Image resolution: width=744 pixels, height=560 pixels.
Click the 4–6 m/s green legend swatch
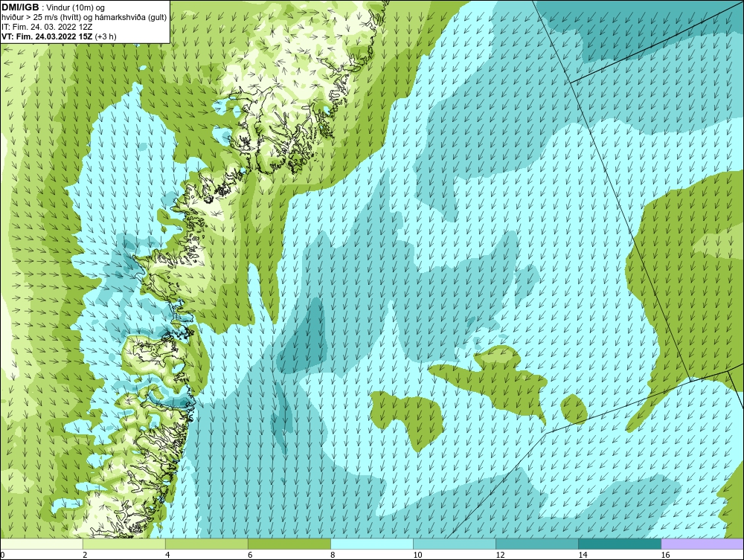tap(206, 544)
